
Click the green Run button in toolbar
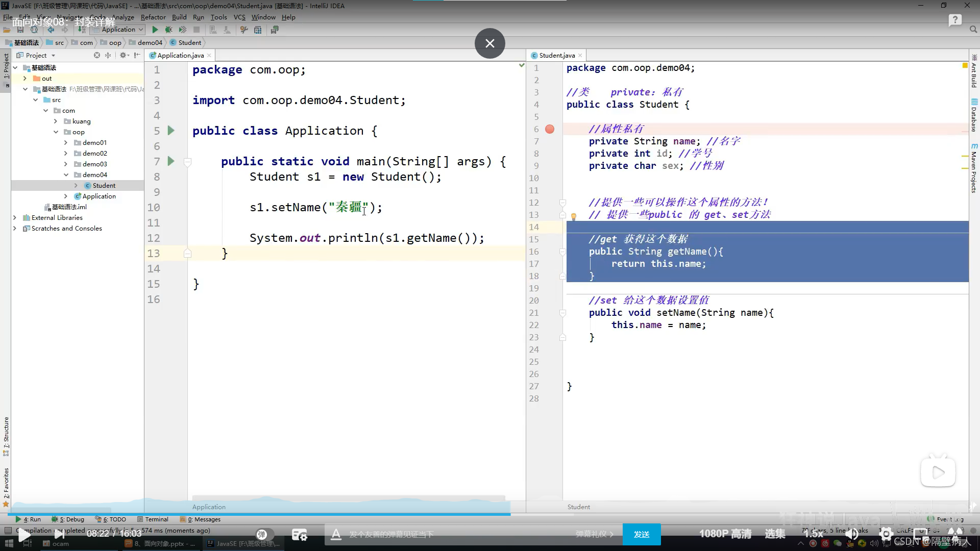point(155,30)
